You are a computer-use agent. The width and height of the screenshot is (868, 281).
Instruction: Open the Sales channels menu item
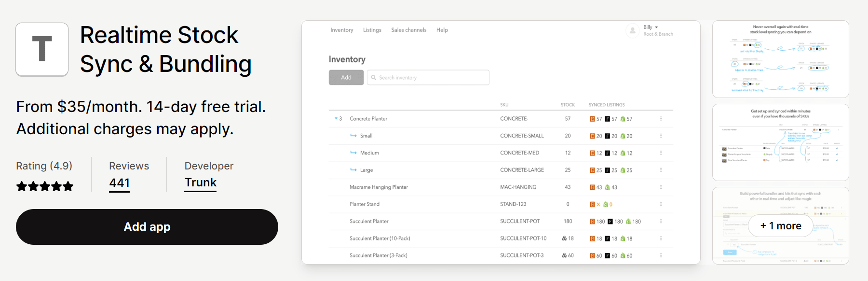(409, 30)
